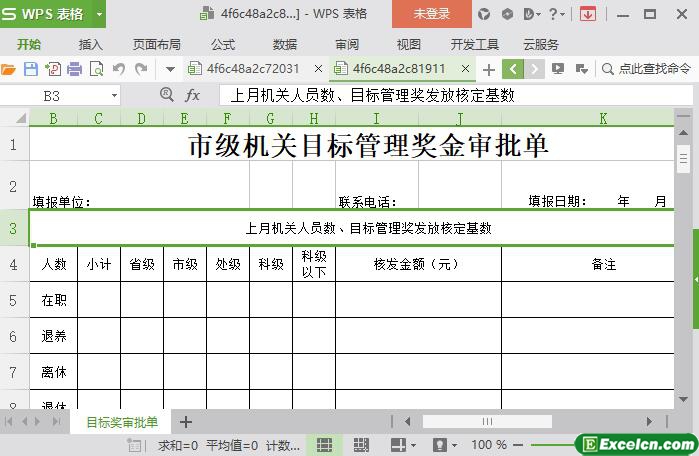Click the 科级以下 header cell
This screenshot has height=456, width=699.
coord(314,264)
